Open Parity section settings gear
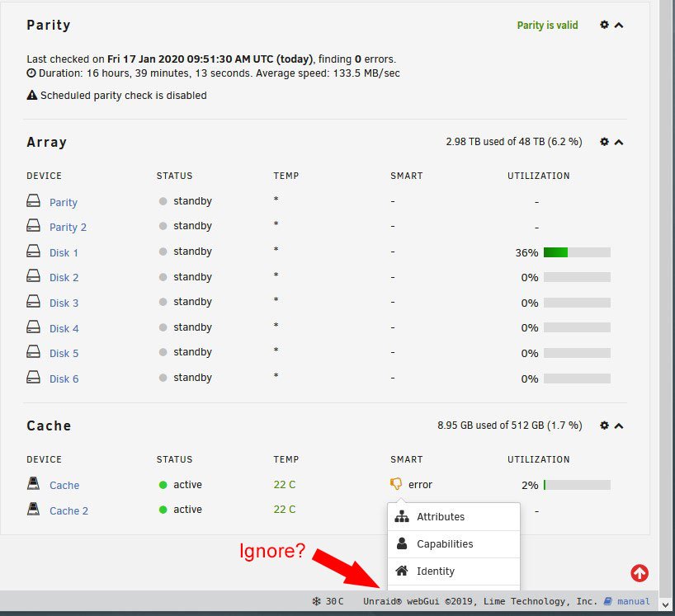 pos(604,25)
